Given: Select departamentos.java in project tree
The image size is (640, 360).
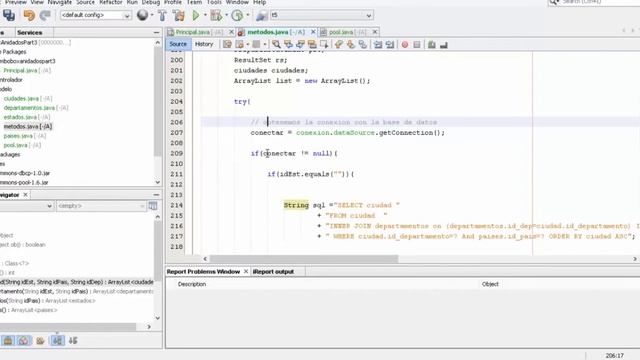Looking at the screenshot, I should tap(36, 108).
